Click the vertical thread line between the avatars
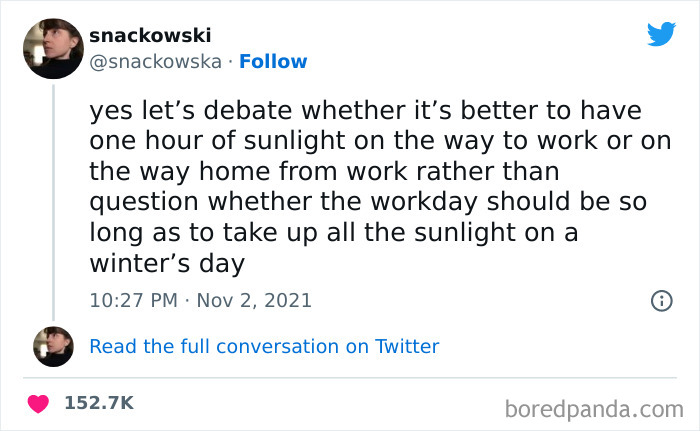 click(53, 200)
